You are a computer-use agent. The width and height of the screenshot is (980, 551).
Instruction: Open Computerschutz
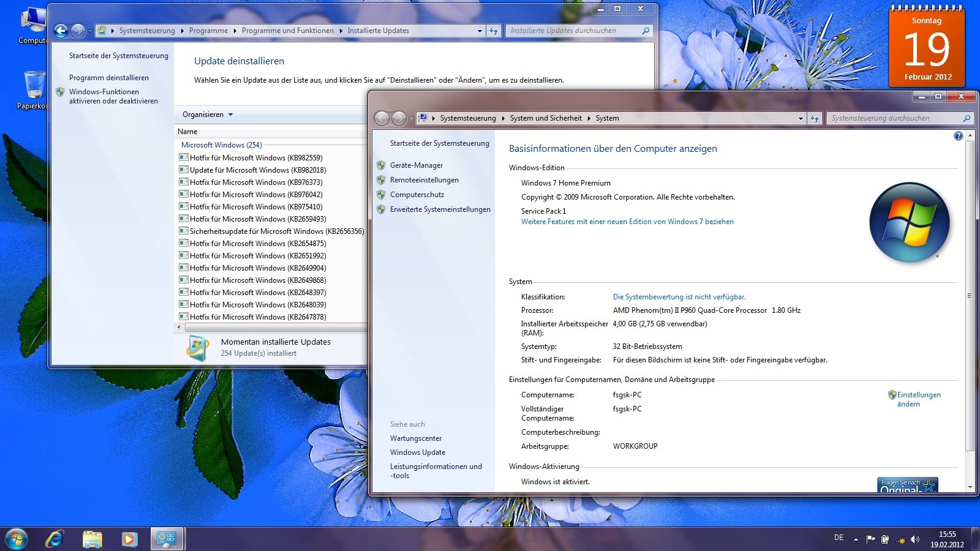pos(417,195)
